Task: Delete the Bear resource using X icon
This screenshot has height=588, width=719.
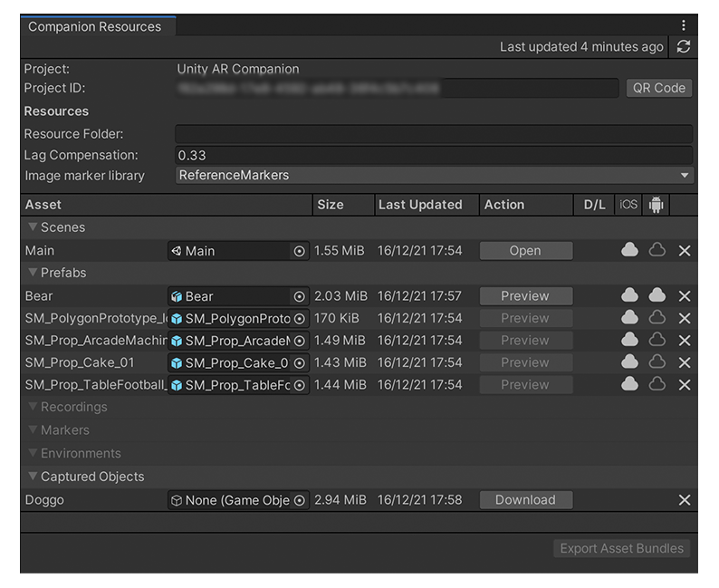Action: [x=685, y=296]
